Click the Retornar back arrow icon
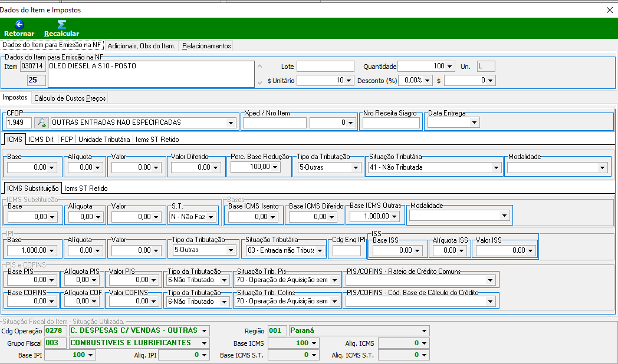This screenshot has width=618, height=364. tap(19, 24)
